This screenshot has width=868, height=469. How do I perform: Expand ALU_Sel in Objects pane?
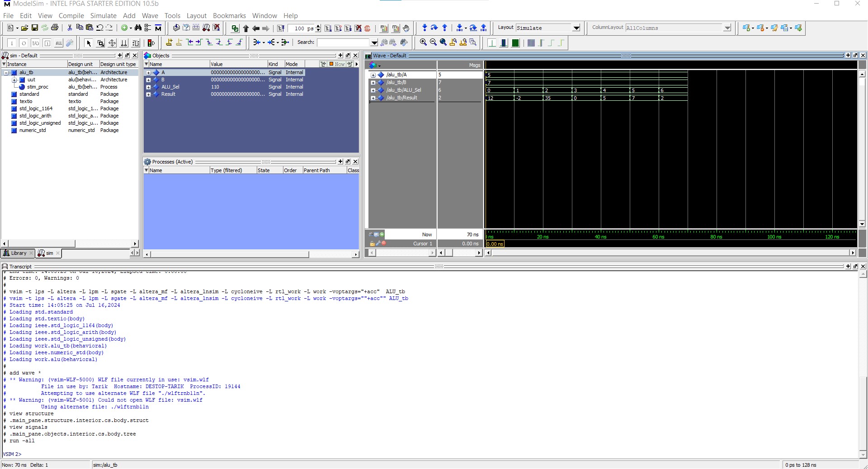148,87
